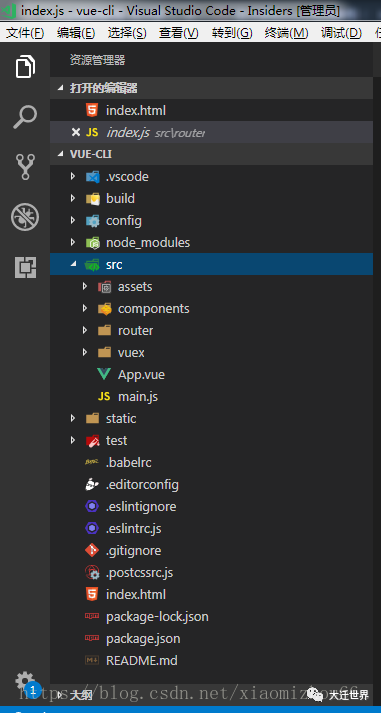Open the Source Control view icon
The height and width of the screenshot is (713, 381).
(25, 166)
